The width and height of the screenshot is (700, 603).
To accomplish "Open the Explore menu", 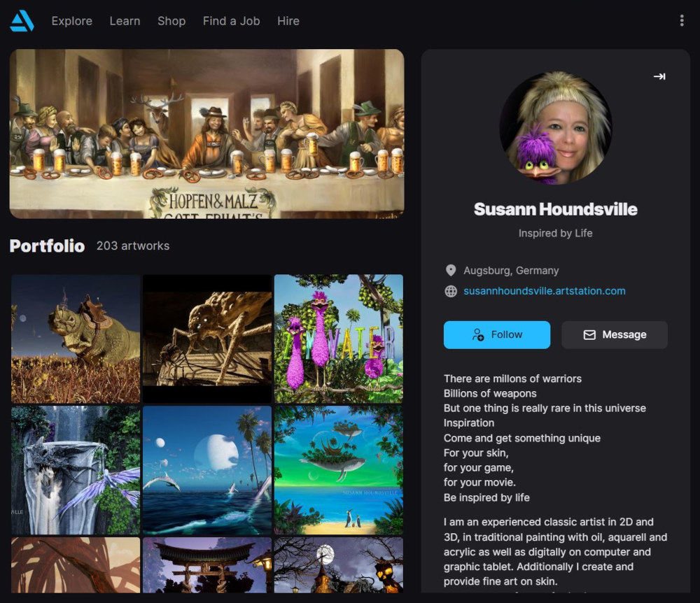I will pos(72,21).
